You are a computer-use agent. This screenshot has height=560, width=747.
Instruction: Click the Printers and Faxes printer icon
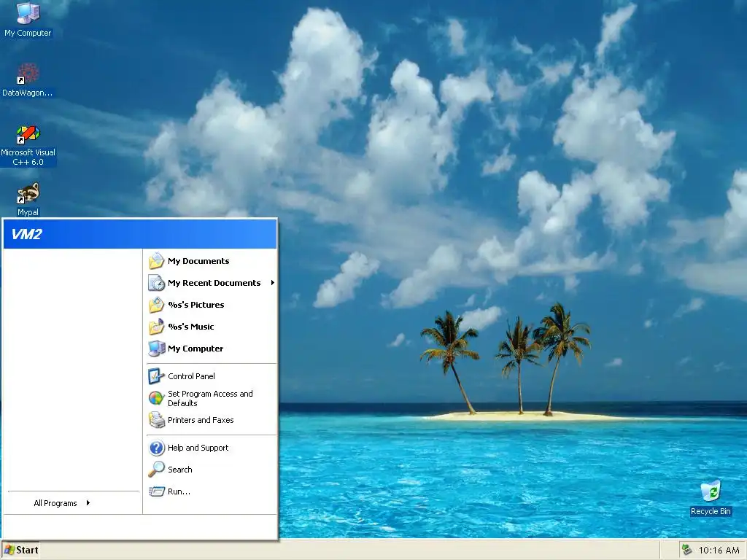tap(156, 420)
